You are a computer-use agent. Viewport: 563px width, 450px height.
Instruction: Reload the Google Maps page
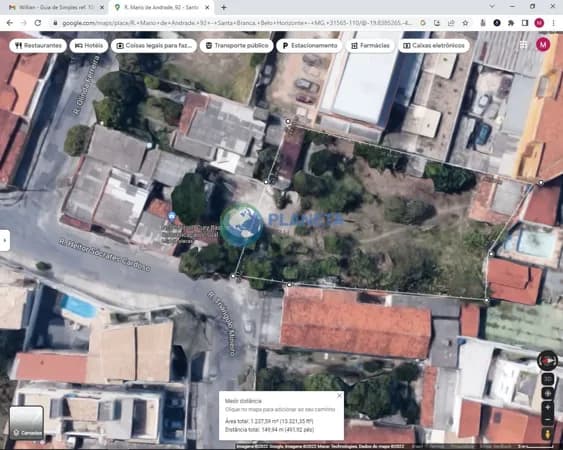[x=38, y=23]
